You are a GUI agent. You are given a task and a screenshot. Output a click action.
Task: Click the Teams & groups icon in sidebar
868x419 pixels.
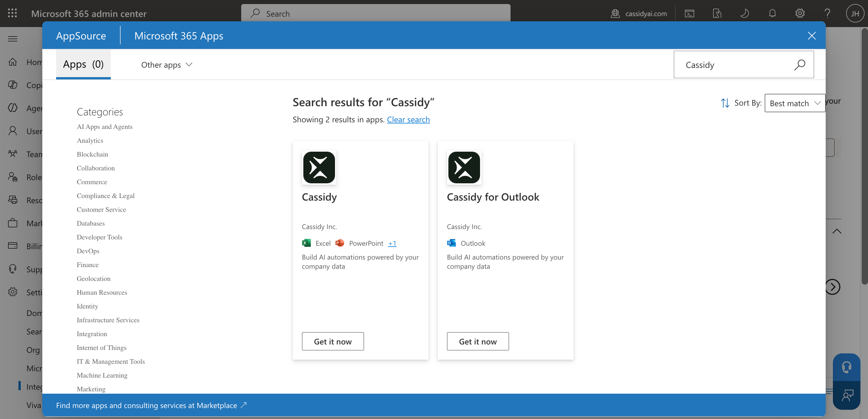click(13, 154)
